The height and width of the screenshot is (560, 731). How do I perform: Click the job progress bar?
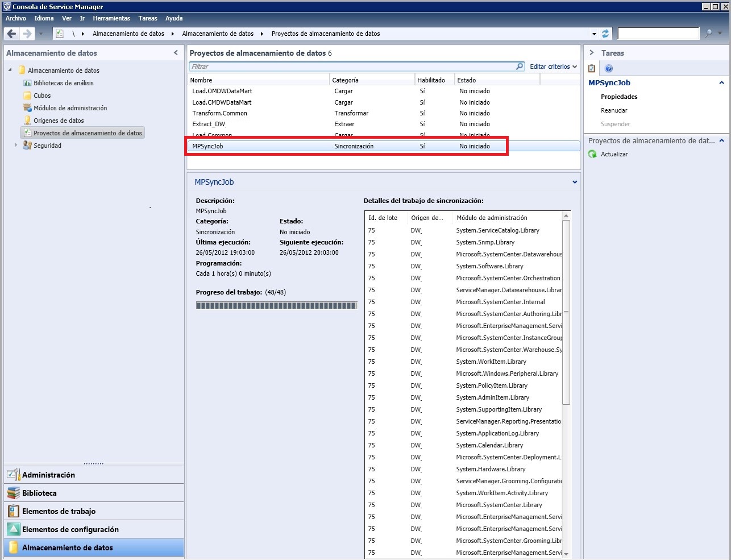coord(276,306)
